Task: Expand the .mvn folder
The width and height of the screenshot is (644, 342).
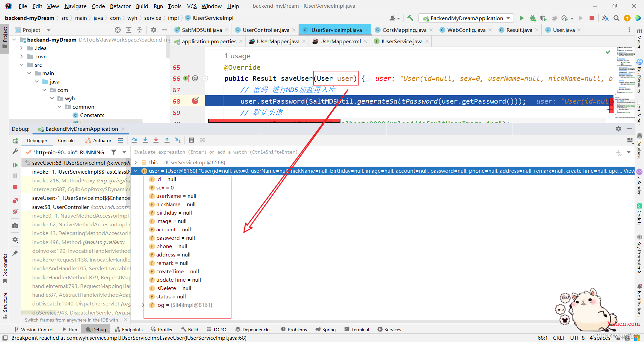Action: click(x=21, y=56)
